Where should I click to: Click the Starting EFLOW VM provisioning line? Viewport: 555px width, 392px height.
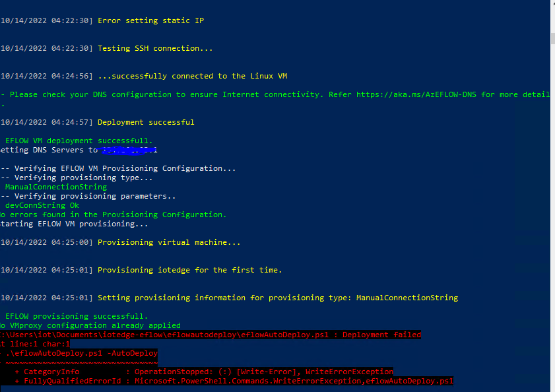point(73,224)
